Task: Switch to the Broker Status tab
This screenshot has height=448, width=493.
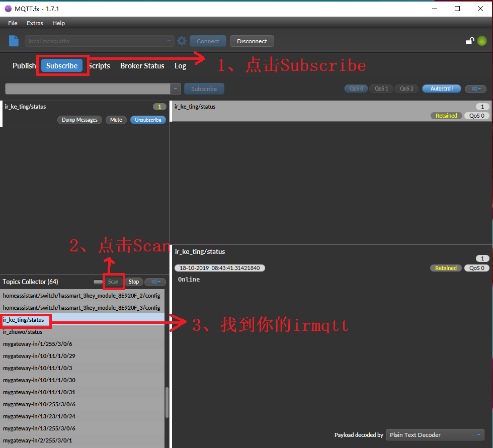Action: point(142,66)
